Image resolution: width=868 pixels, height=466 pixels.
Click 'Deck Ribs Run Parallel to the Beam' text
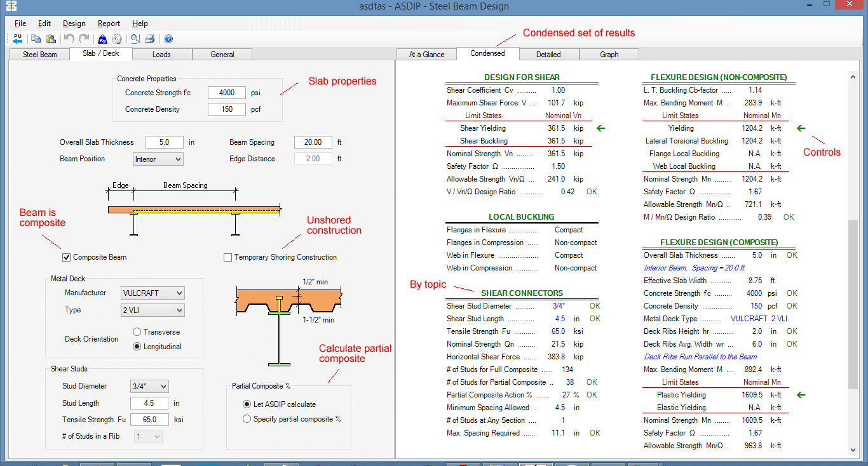click(700, 357)
